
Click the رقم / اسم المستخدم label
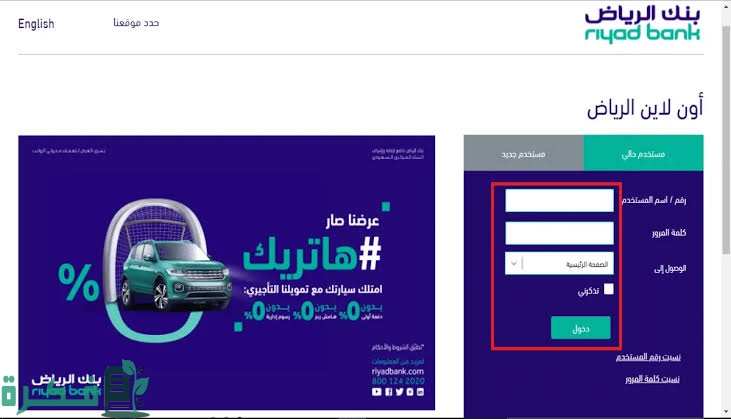(654, 200)
